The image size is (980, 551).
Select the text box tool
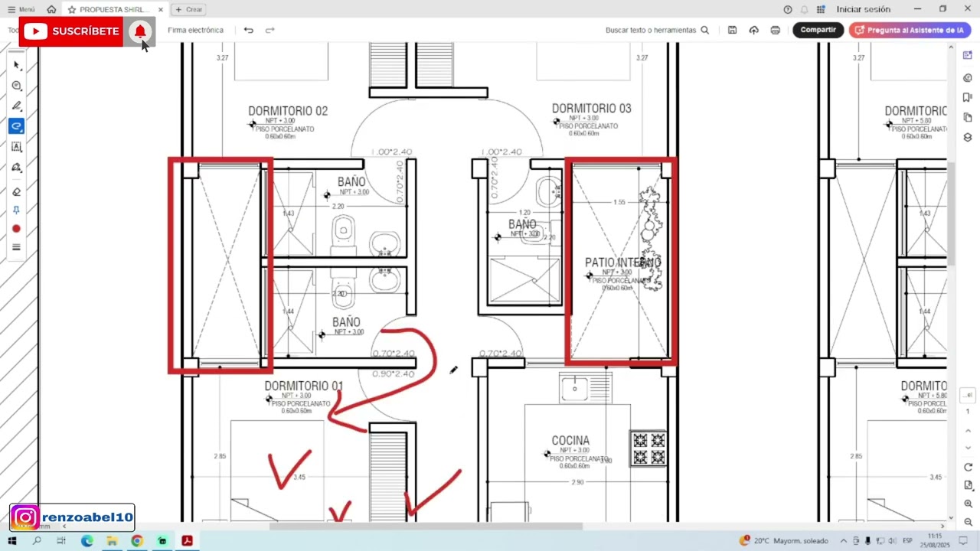pyautogui.click(x=17, y=147)
